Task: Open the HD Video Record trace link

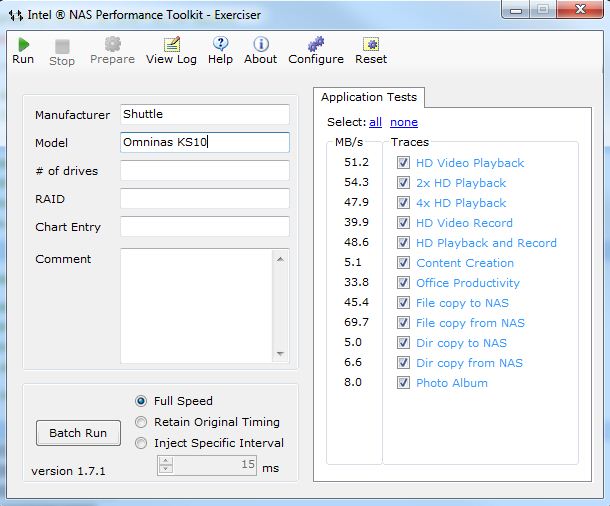Action: [x=465, y=223]
